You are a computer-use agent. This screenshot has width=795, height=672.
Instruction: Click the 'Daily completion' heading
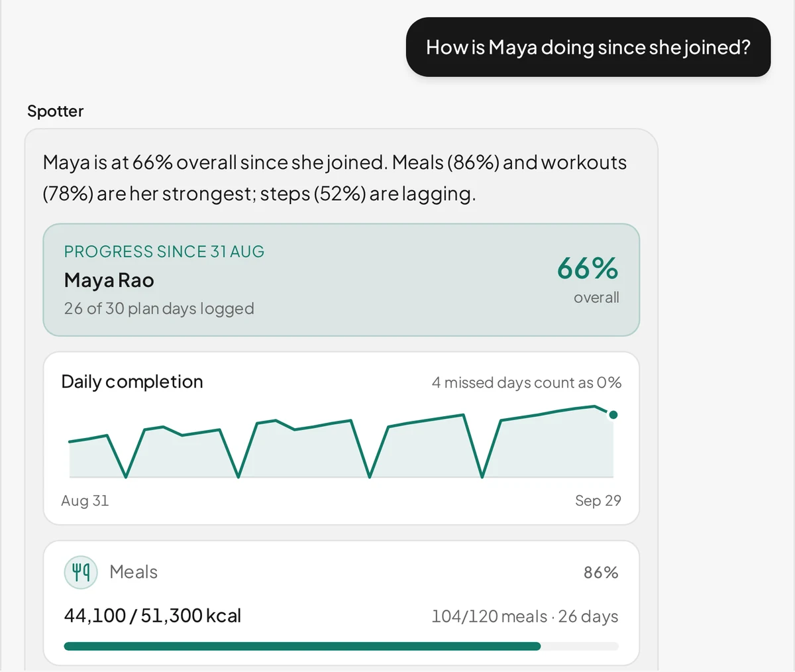click(x=132, y=382)
